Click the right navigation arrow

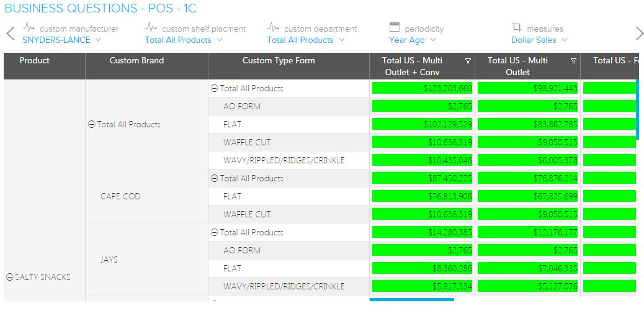pyautogui.click(x=638, y=34)
